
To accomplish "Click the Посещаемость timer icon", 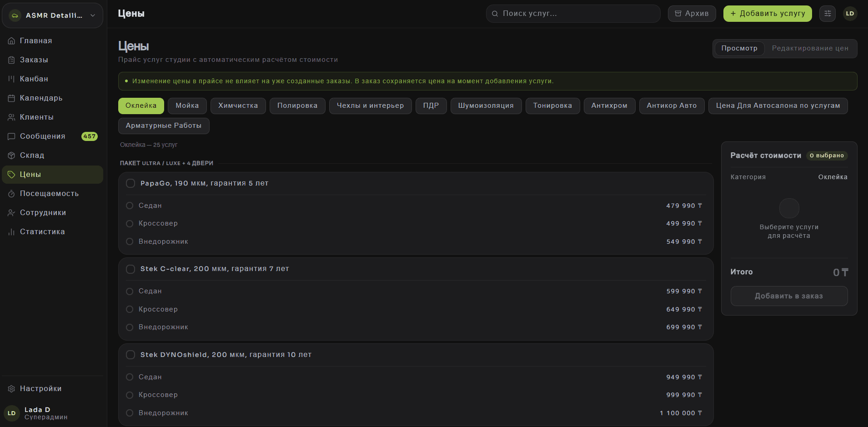I will point(11,194).
